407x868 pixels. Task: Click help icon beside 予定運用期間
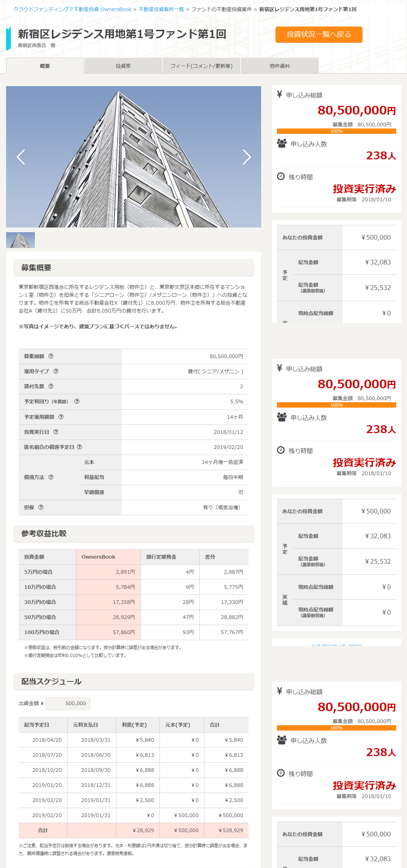[x=61, y=417]
